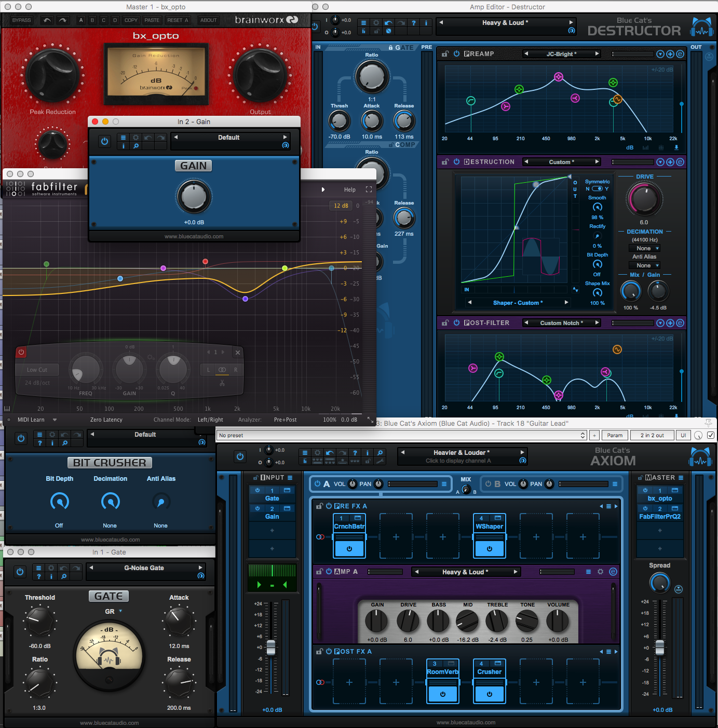Expand the MIDI Learn dropdown arrow

pos(55,420)
